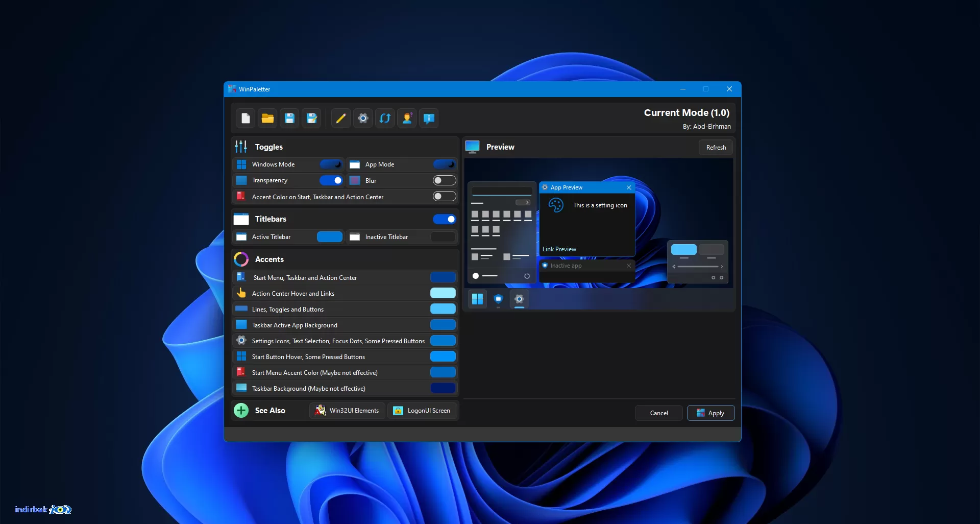Click the WinPaletter app icon in title bar

(232, 89)
